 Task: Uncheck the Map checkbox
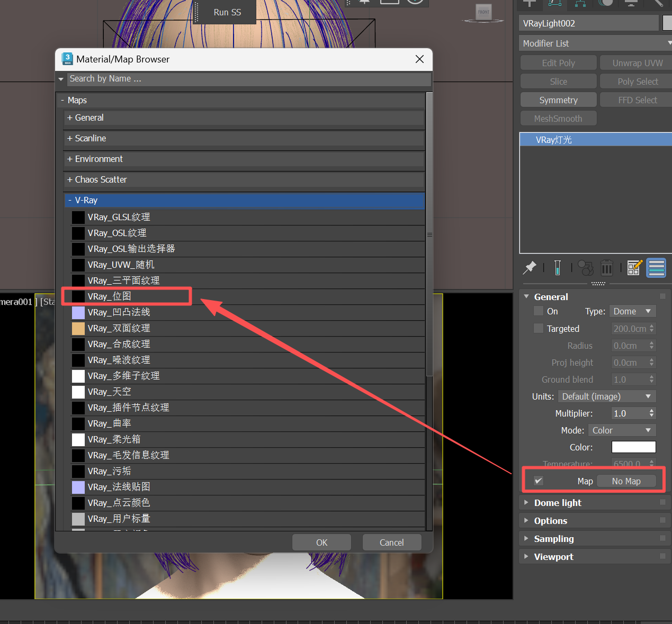[539, 481]
